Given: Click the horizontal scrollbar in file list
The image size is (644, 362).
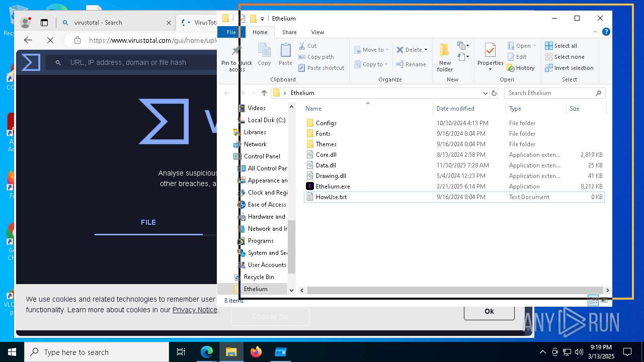Looking at the screenshot, I should 454,290.
